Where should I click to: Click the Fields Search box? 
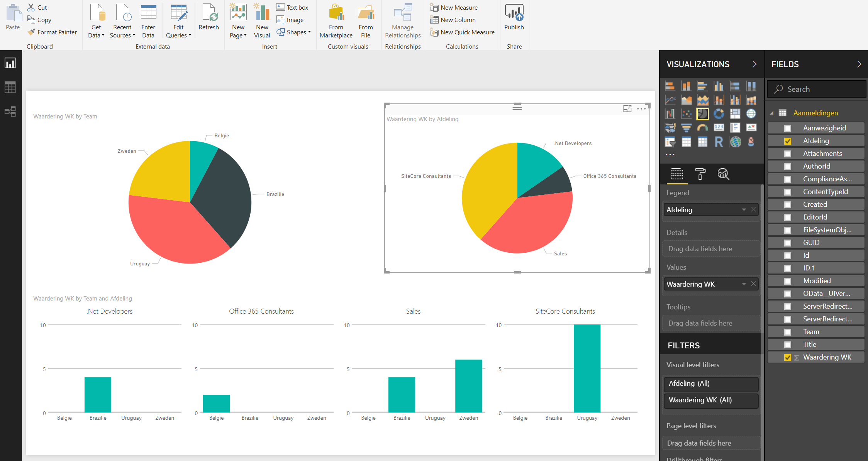[817, 89]
